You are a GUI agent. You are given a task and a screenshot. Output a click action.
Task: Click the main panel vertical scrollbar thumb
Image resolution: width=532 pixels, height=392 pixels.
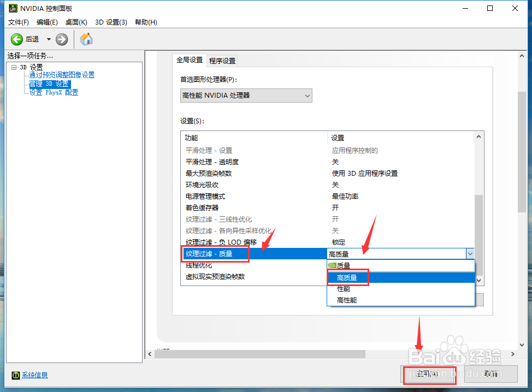(x=522, y=152)
